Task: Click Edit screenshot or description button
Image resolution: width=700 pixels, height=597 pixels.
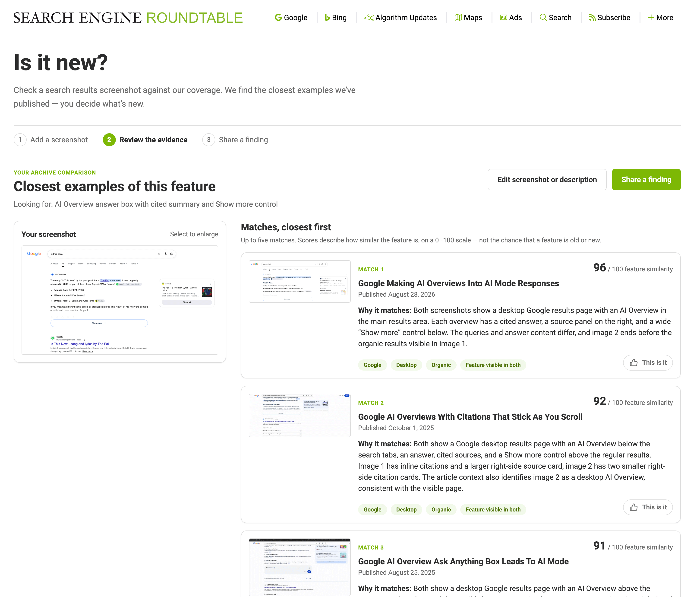Action: coord(547,180)
